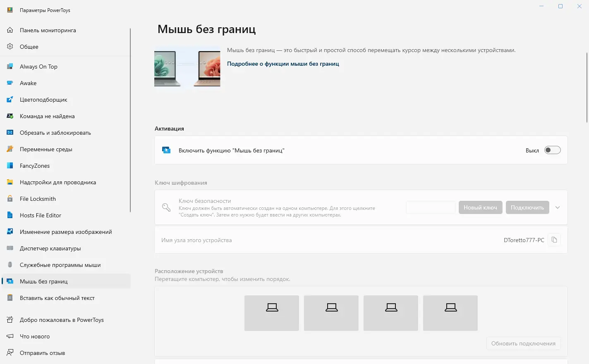Click the Обновить подключения button
Image resolution: width=589 pixels, height=364 pixels.
pyautogui.click(x=523, y=343)
